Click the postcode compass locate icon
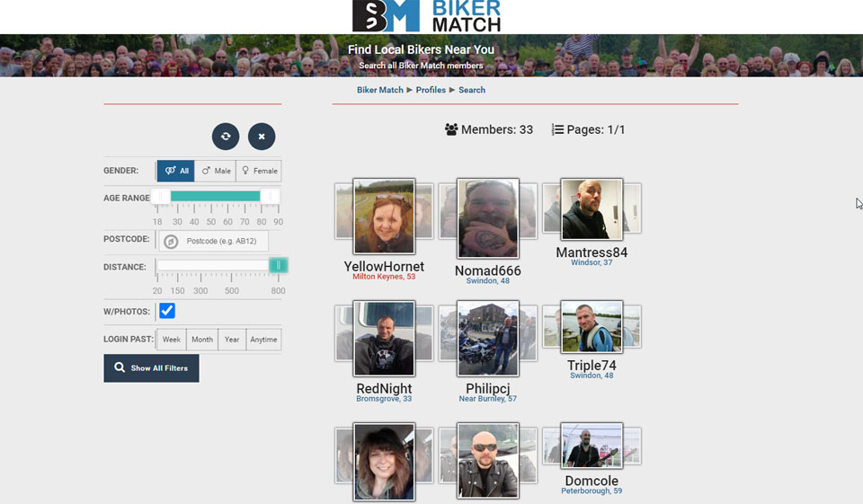863x504 pixels. point(170,242)
